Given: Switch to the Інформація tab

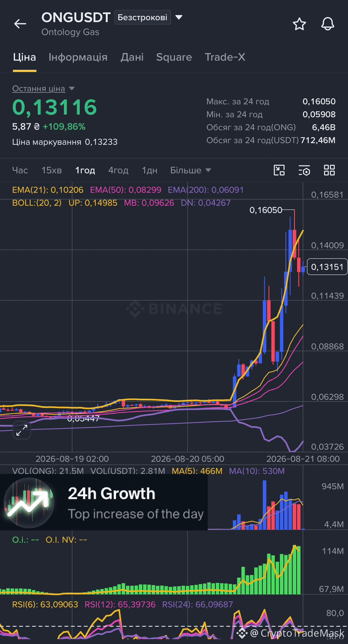Looking at the screenshot, I should pos(78,57).
